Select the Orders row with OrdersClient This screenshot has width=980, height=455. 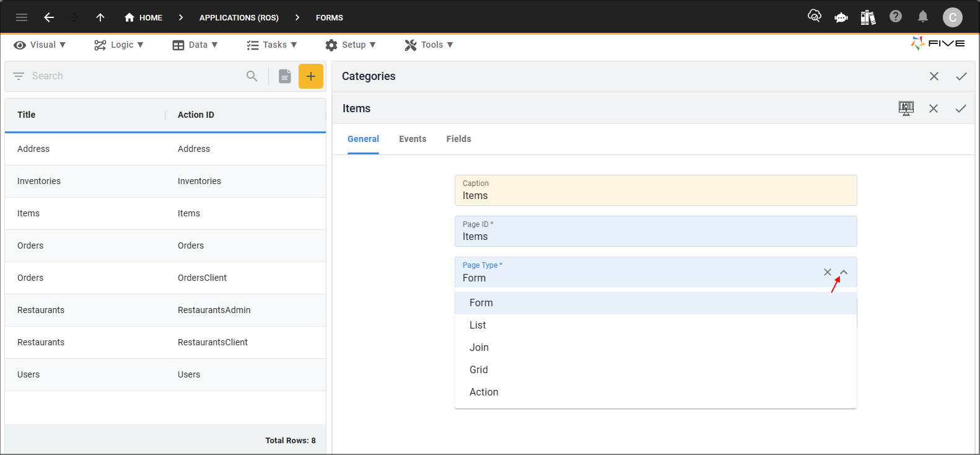(x=165, y=278)
